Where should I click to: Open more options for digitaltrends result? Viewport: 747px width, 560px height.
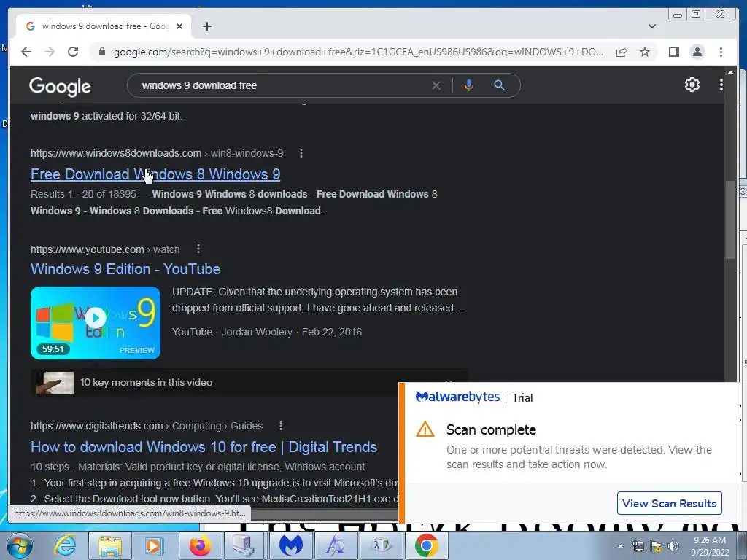pyautogui.click(x=281, y=426)
